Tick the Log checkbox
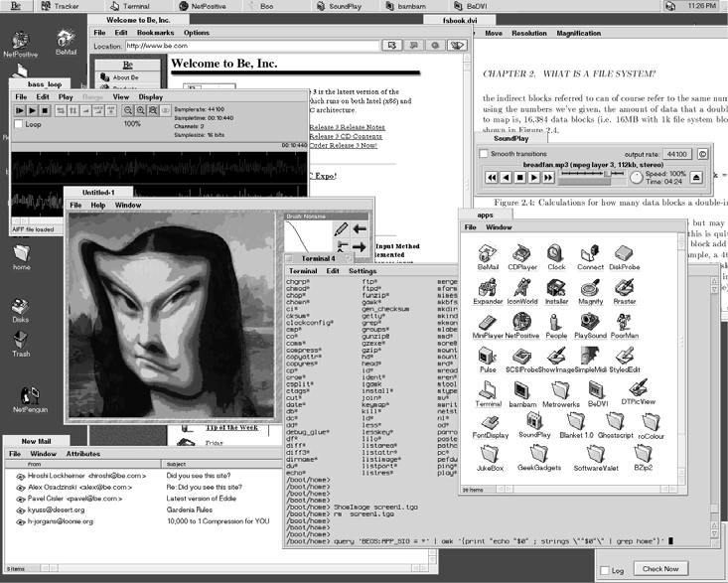 607,570
